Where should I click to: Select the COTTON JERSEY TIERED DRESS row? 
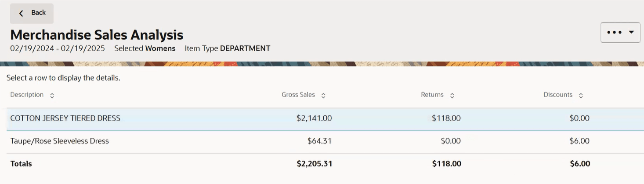pyautogui.click(x=325, y=118)
